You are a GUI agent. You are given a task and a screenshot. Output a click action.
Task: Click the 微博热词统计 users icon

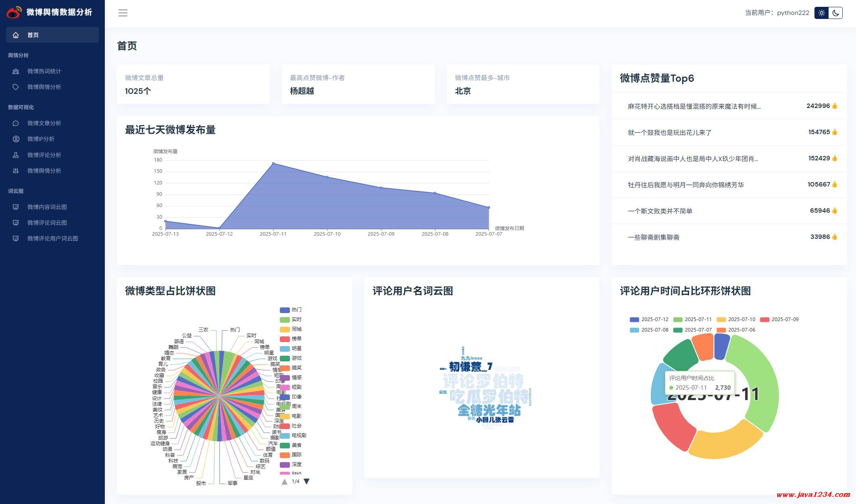tap(16, 71)
